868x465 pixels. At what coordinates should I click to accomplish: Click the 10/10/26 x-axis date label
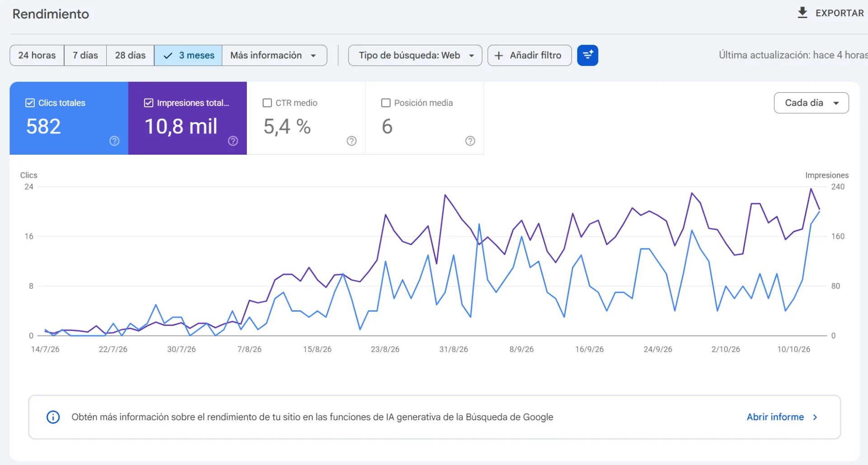click(x=794, y=349)
